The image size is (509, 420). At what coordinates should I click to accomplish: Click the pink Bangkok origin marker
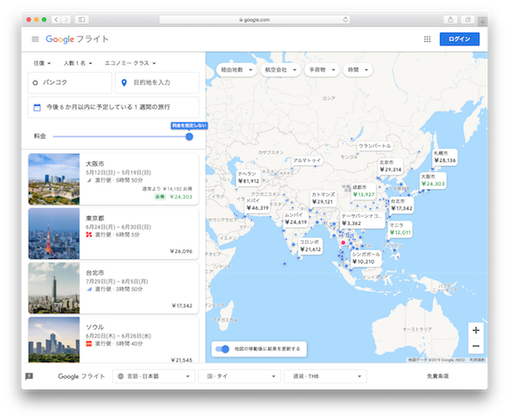pos(343,242)
